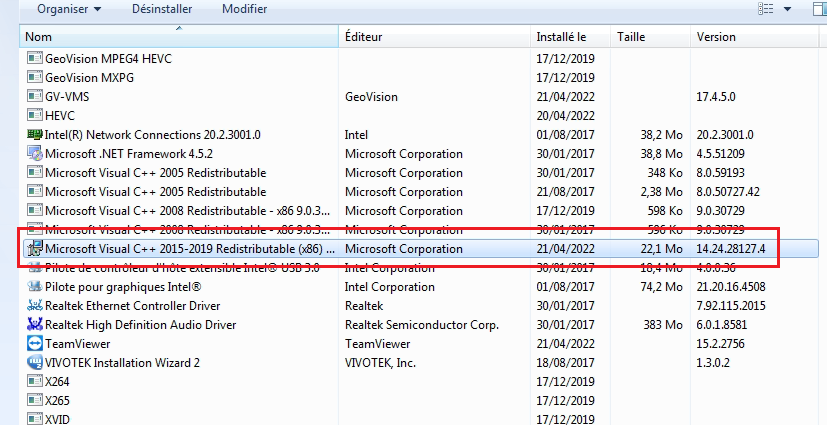Click the VIVOTEK, Inc. publisher cell
Image resolution: width=827 pixels, height=425 pixels.
[x=380, y=363]
